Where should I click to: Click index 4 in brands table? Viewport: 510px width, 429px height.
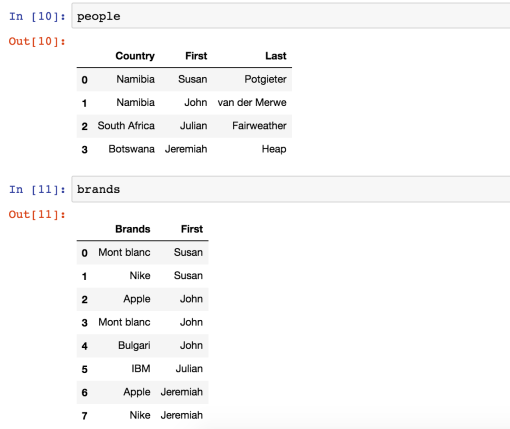[85, 346]
